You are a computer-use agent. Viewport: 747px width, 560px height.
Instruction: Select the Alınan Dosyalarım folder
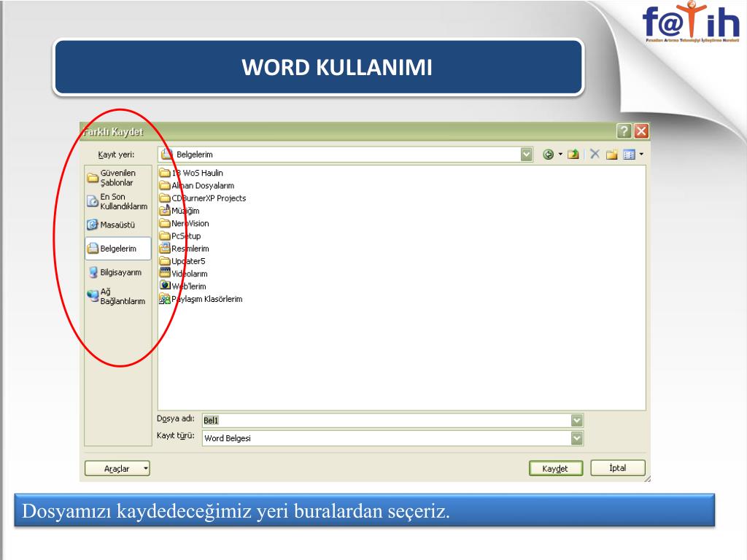click(197, 186)
